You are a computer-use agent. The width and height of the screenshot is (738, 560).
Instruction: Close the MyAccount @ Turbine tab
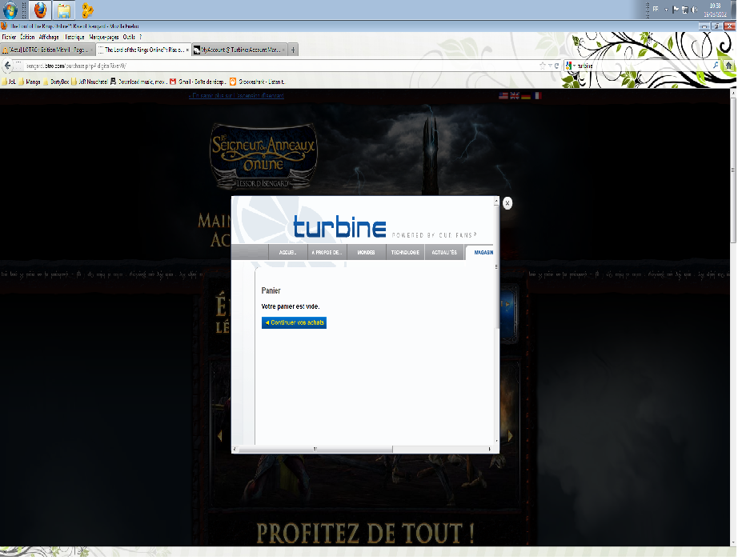[283, 50]
